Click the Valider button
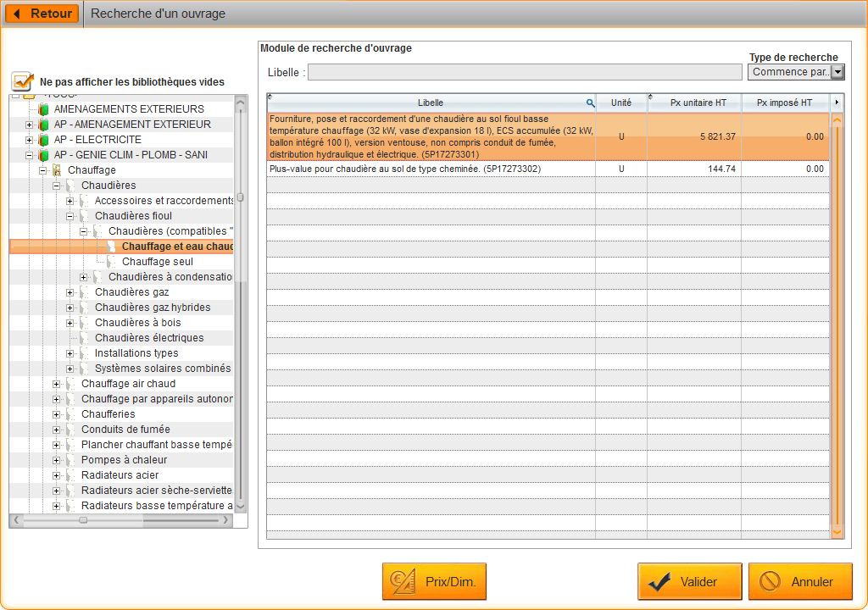The height and width of the screenshot is (610, 868). tap(689, 582)
